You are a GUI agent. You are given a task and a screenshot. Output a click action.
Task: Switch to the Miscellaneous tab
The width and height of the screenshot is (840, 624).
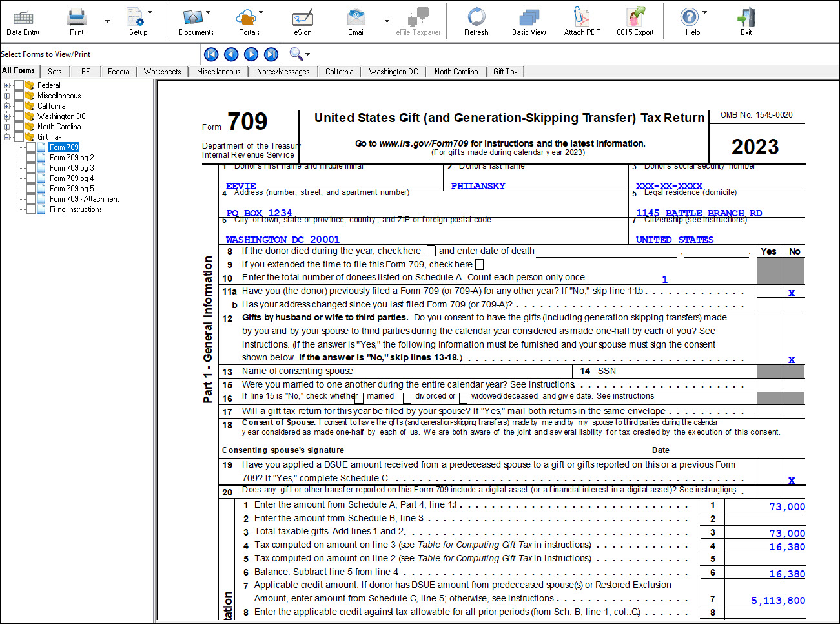point(218,72)
